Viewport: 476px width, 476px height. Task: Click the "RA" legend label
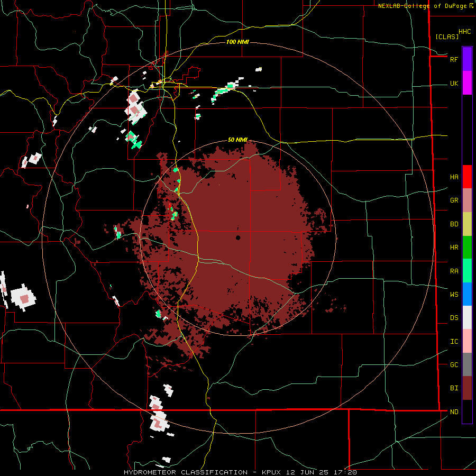click(x=454, y=271)
